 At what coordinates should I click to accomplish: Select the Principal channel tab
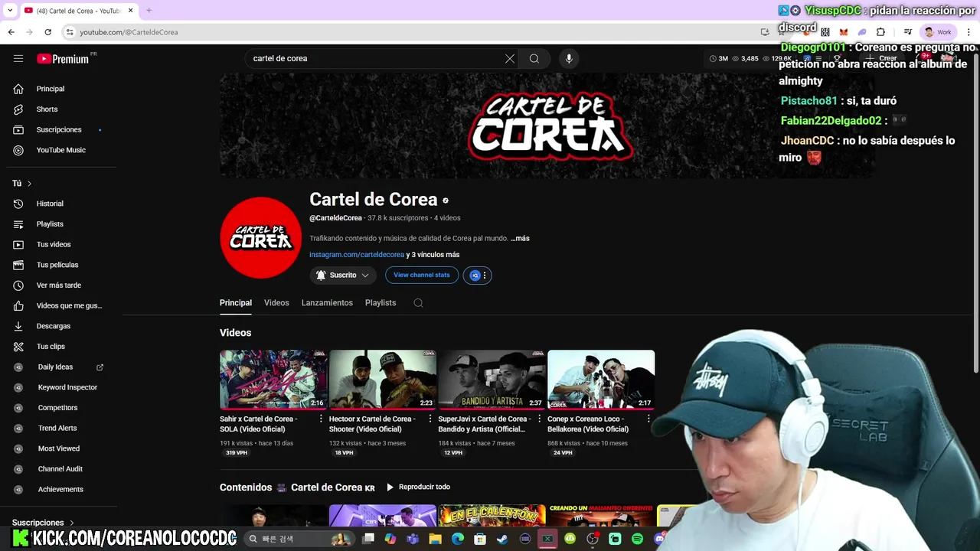tap(236, 303)
